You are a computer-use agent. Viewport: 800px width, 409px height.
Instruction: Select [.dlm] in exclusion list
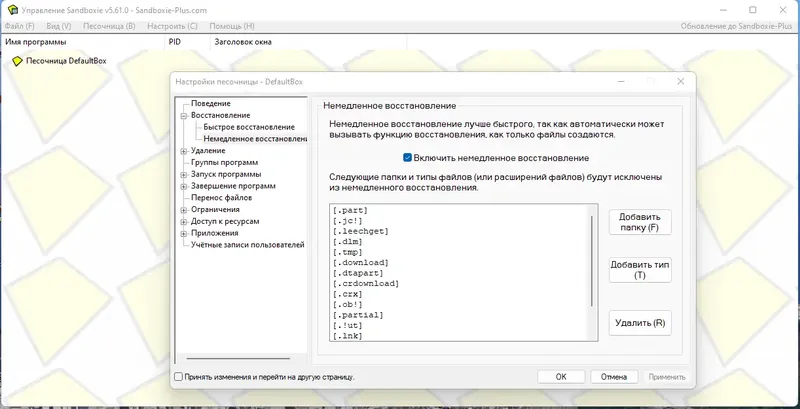click(347, 242)
